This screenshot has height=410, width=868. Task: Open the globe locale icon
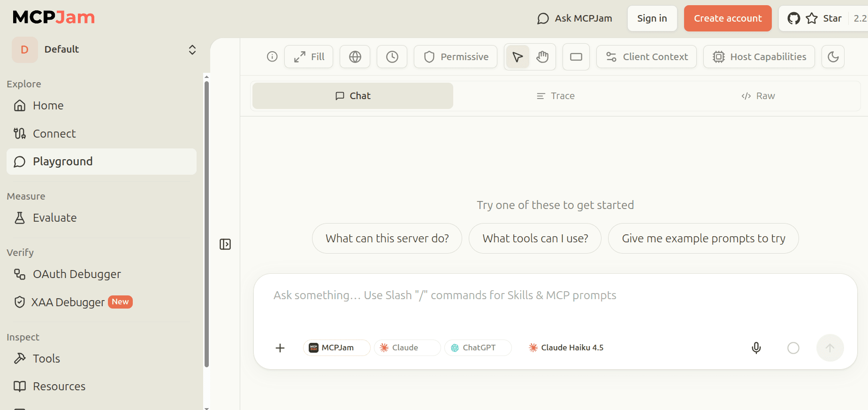point(355,57)
